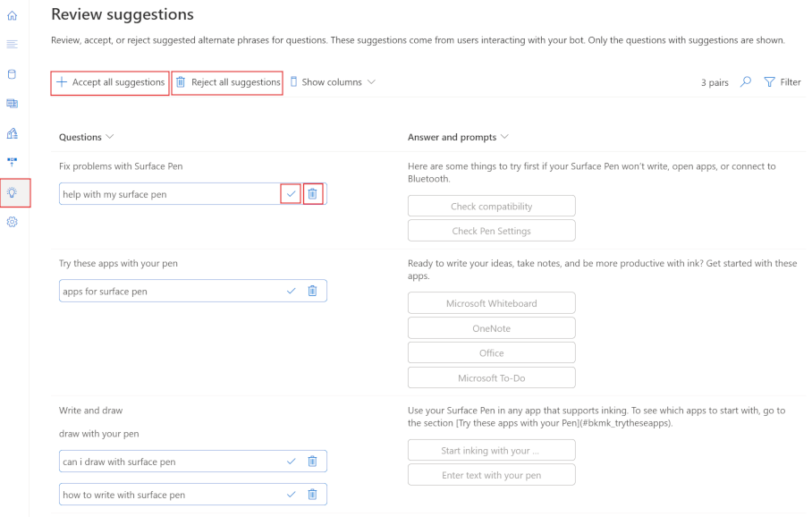
Task: Click the Accept all suggestions button
Action: click(109, 81)
